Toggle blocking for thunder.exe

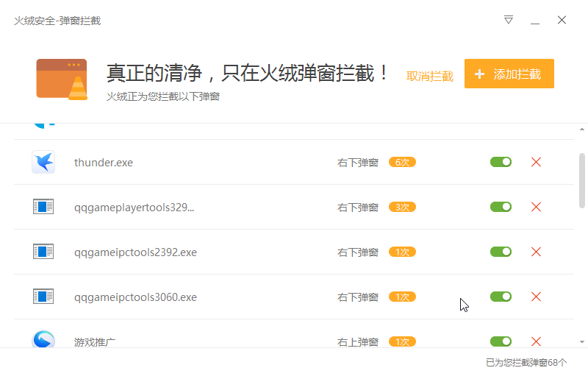click(501, 162)
